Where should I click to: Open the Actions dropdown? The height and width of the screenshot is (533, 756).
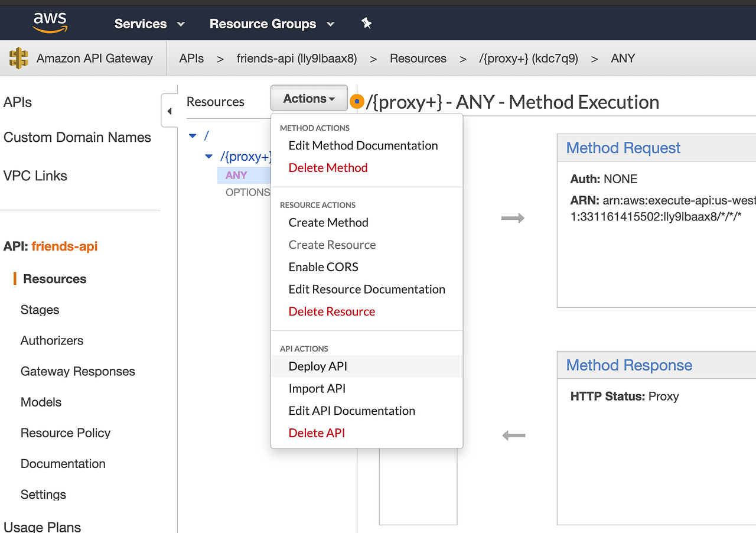coord(308,97)
